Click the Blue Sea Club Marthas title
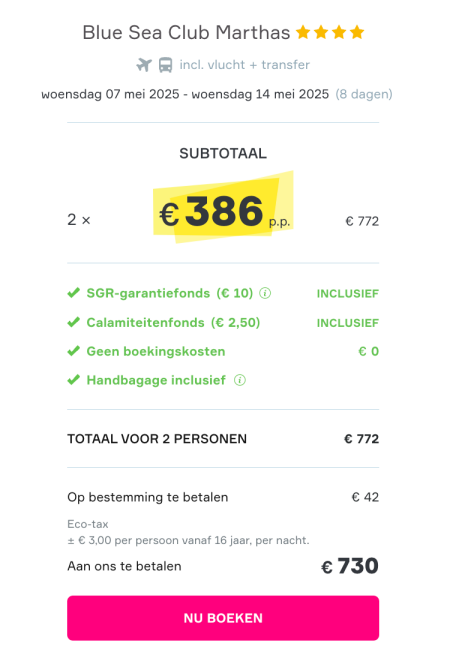Screen dimensions: 450x649 tap(186, 33)
